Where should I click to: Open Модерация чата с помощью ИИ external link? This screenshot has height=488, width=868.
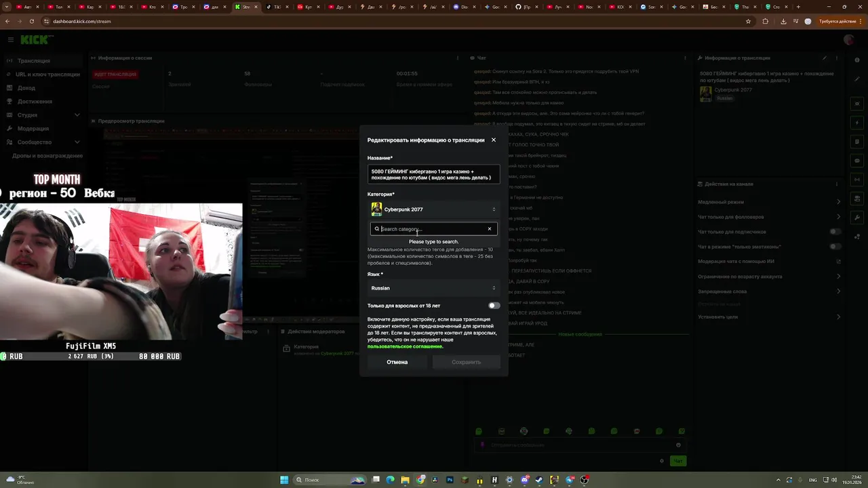[838, 262]
